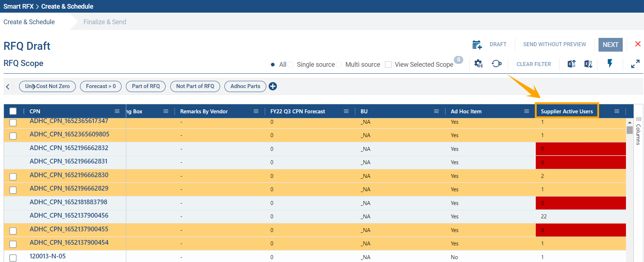Click the lightning bolt quick action icon

[610, 64]
